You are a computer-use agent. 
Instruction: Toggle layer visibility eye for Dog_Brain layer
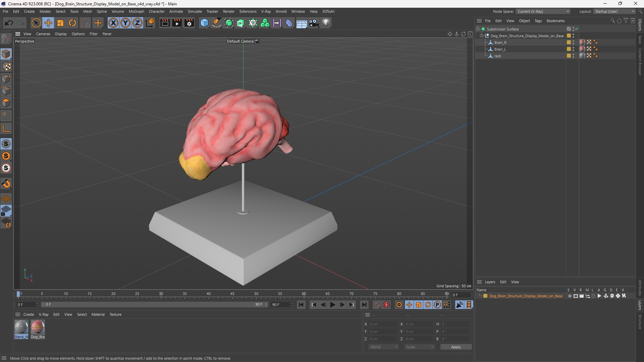coord(576,296)
